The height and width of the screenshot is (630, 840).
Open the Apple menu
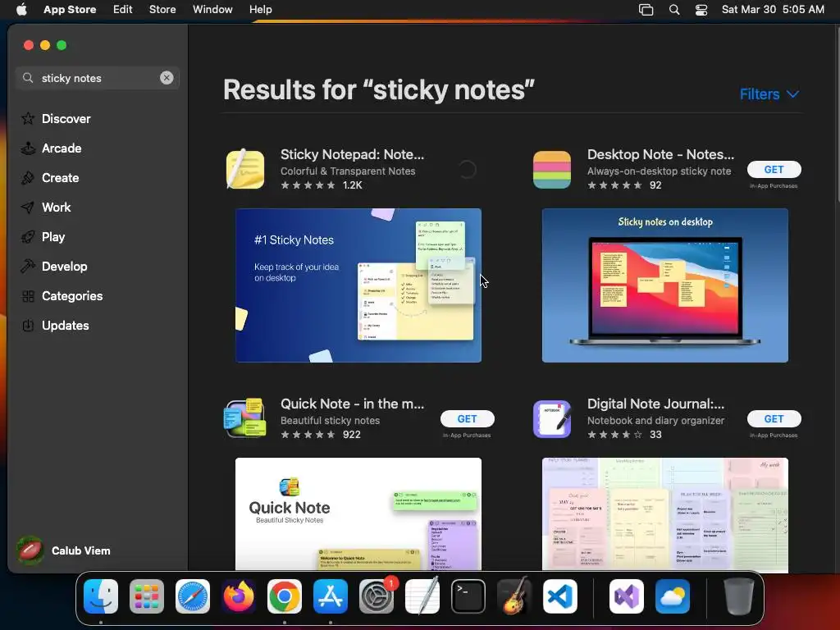click(x=21, y=10)
